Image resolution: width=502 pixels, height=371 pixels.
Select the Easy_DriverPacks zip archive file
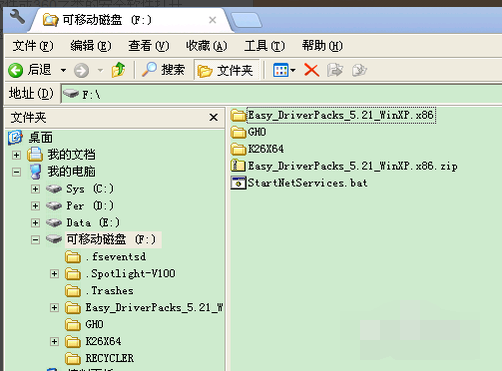coord(344,166)
